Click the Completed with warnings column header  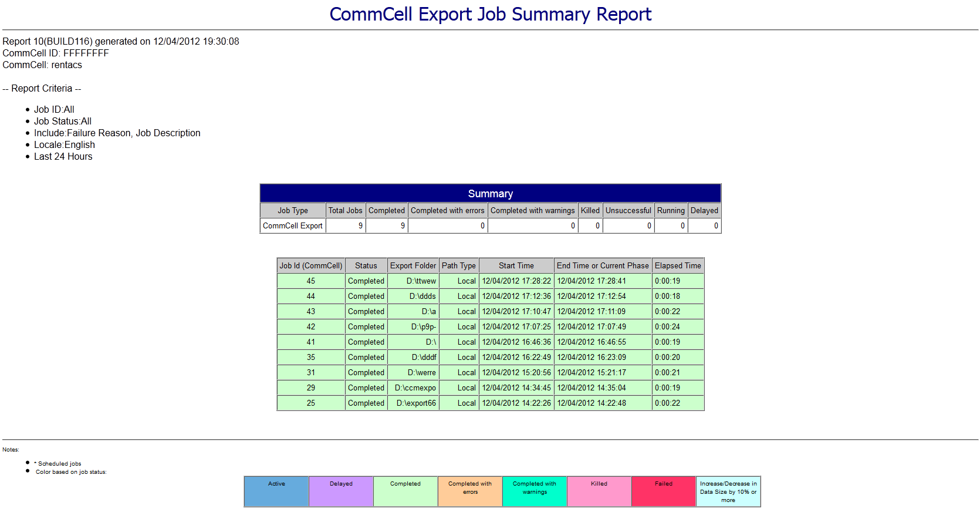pyautogui.click(x=533, y=210)
